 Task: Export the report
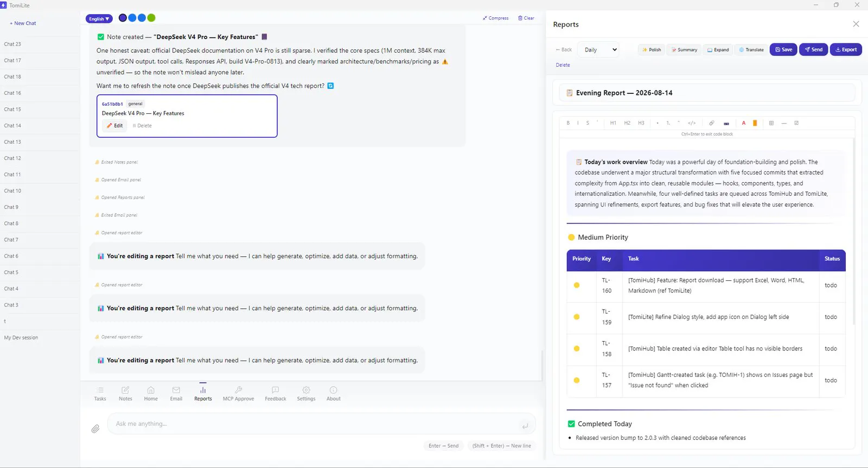click(x=846, y=50)
